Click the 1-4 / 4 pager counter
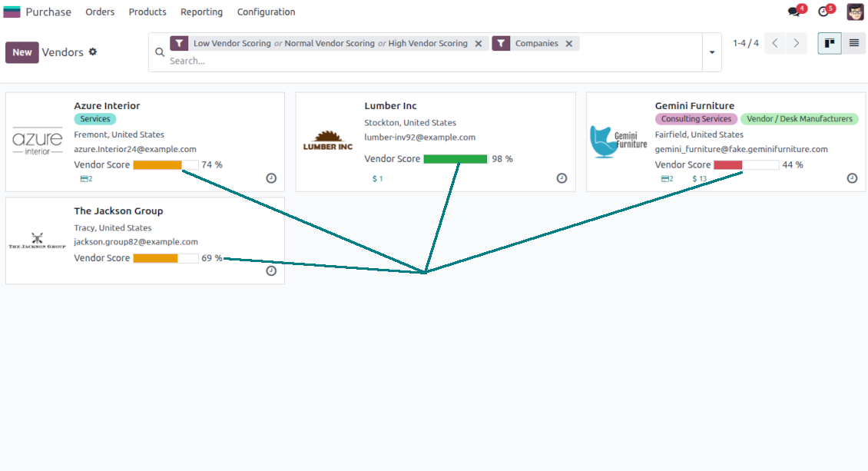Viewport: 868px width, 471px height. [x=746, y=43]
